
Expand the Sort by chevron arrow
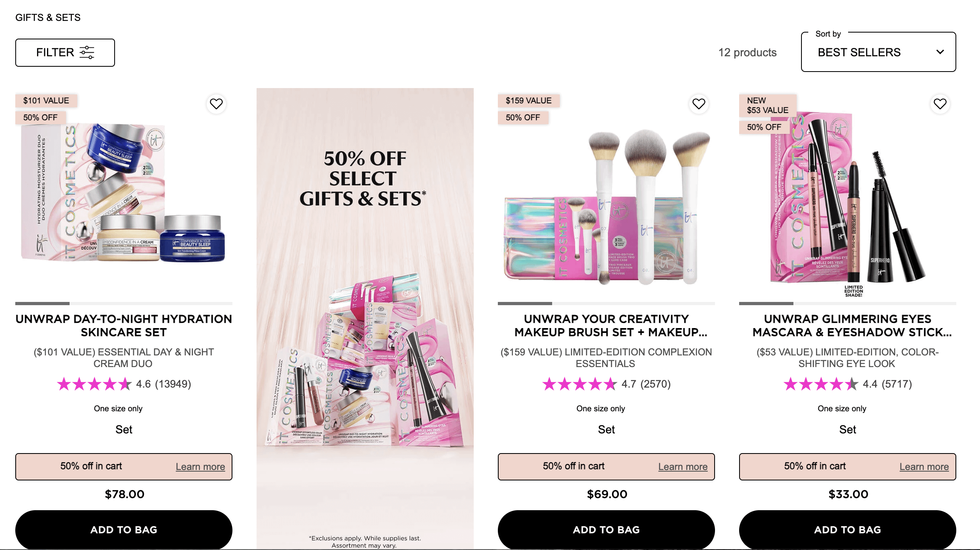pos(940,52)
